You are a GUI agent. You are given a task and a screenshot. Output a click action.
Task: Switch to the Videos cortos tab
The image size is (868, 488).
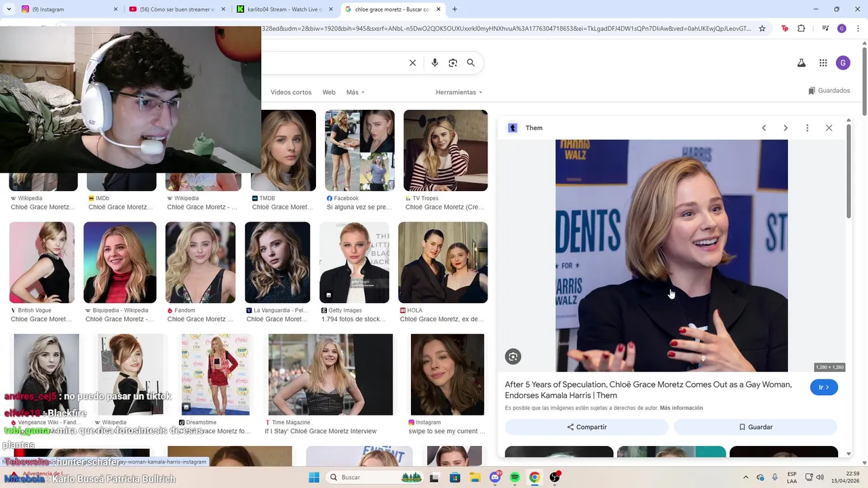(291, 92)
